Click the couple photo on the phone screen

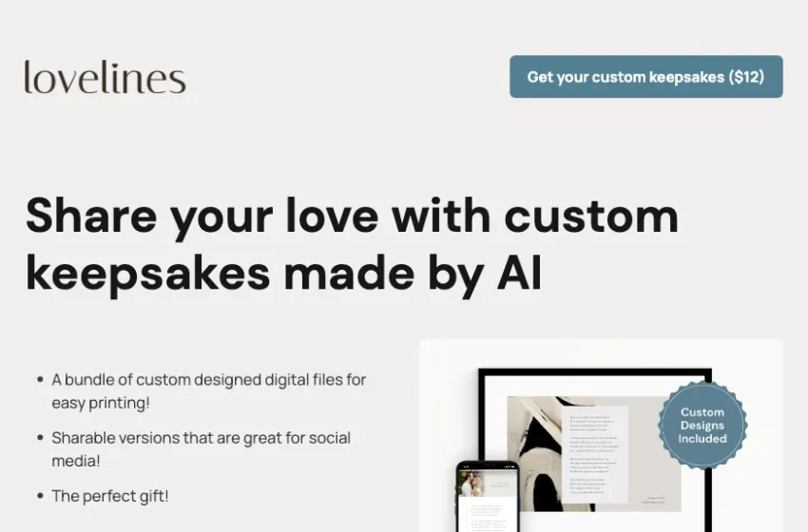(x=472, y=484)
